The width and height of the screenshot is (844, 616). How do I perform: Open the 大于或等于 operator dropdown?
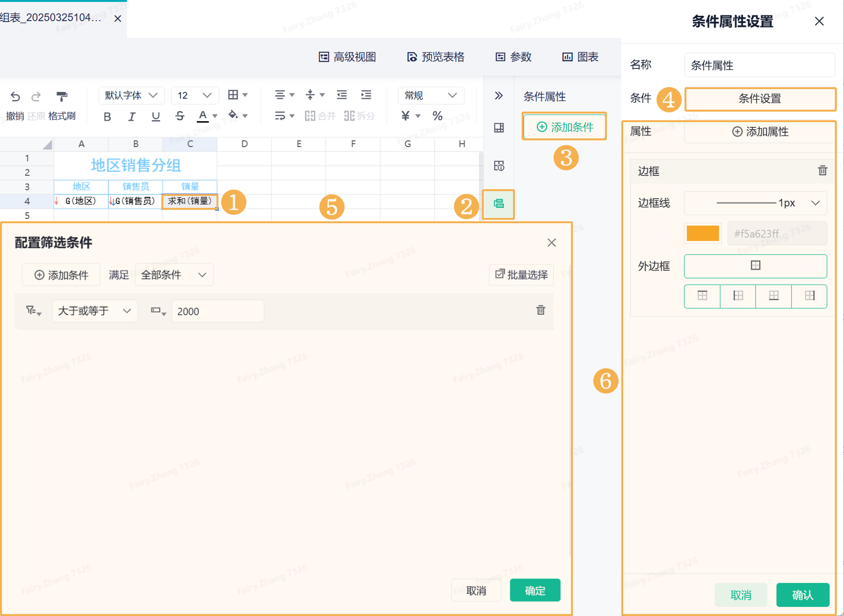(95, 311)
